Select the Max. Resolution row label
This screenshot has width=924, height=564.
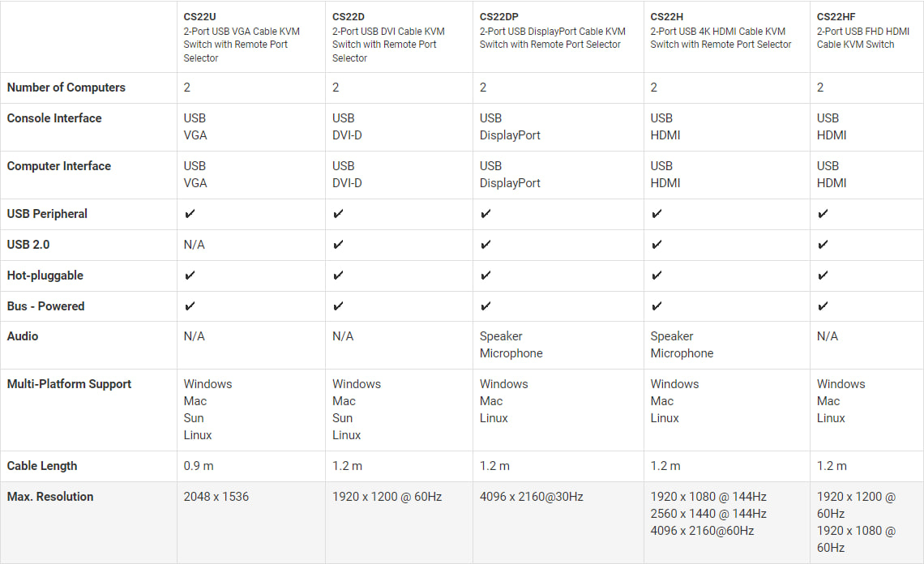(x=50, y=496)
